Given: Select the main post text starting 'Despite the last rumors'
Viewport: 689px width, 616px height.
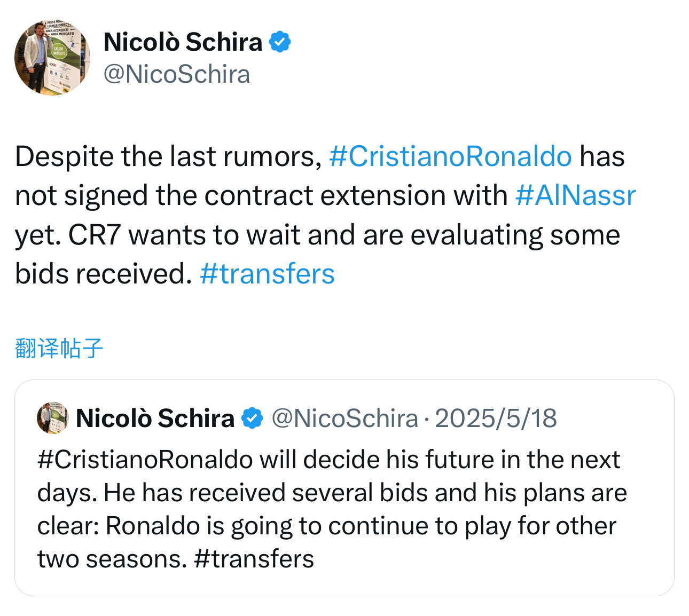Looking at the screenshot, I should coord(325,215).
